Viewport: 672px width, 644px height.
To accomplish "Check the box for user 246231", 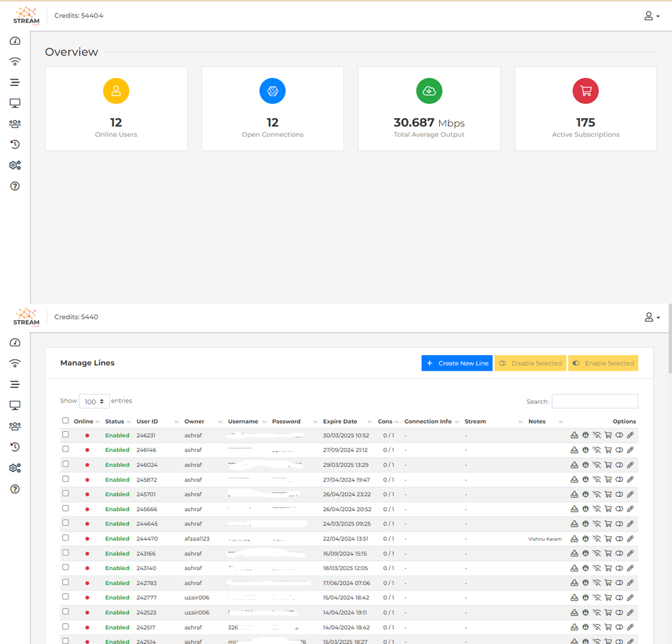I will (x=66, y=435).
